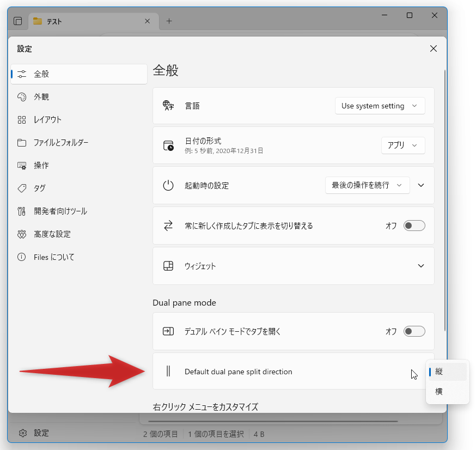Select the タグ settings section
This screenshot has height=450, width=476.
pyautogui.click(x=79, y=188)
